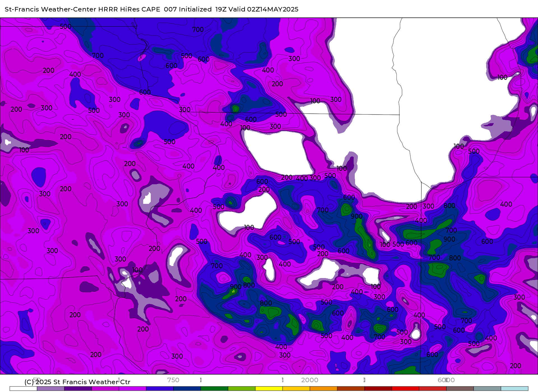
Task: Click the 'St-Francis Weather-Center' title text
Action: point(50,9)
